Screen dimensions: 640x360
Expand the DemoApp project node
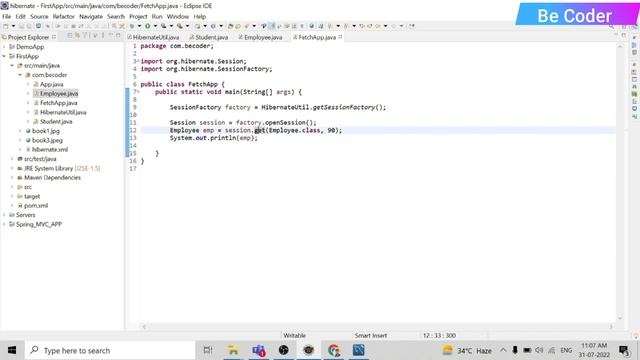click(x=4, y=47)
